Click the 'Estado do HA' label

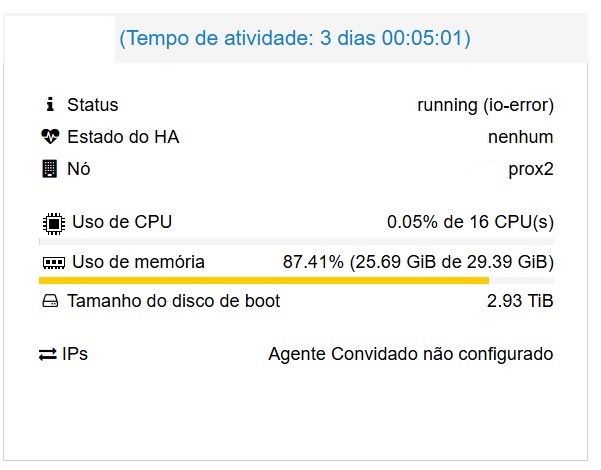click(123, 137)
